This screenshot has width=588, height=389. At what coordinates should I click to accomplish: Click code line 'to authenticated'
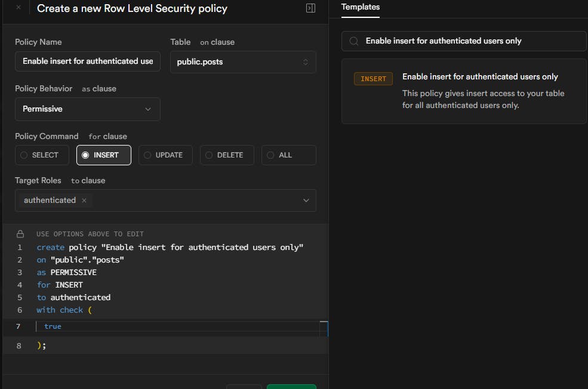click(73, 298)
